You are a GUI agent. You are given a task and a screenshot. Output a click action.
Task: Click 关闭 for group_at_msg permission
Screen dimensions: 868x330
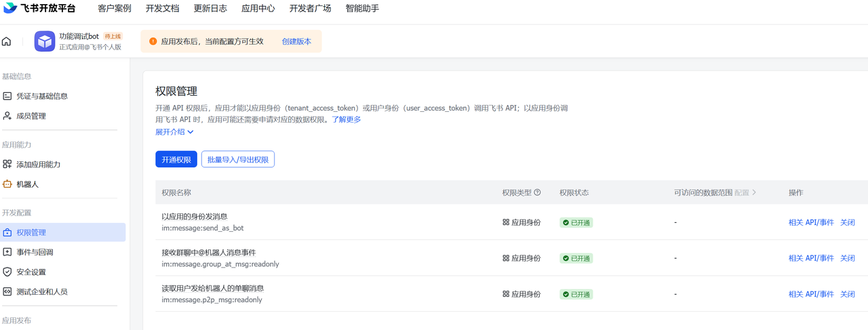coord(848,258)
